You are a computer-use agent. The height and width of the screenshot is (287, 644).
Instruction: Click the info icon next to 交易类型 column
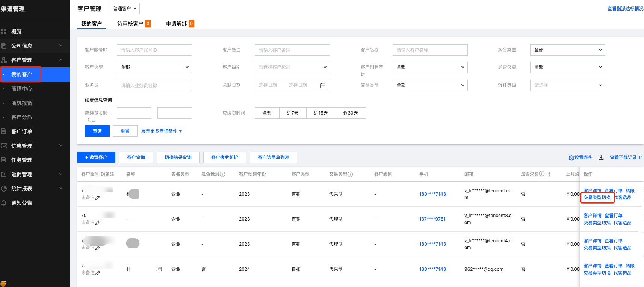[x=350, y=174]
